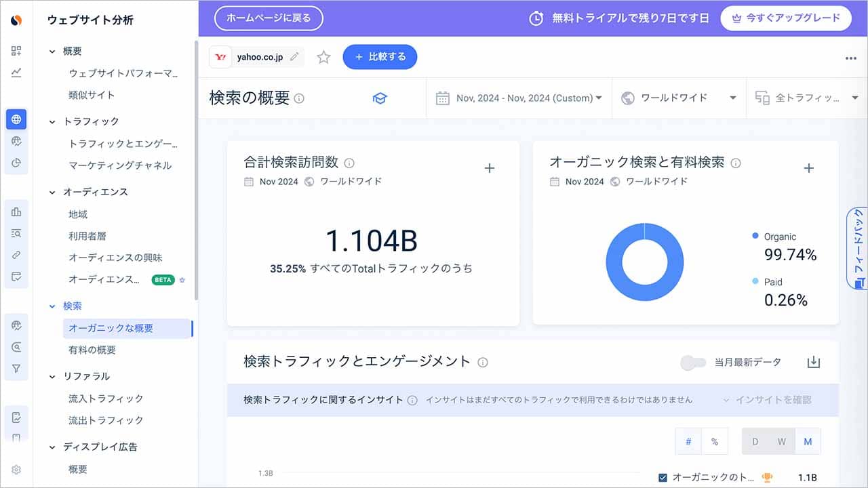Open the フィードバック side tab
868x488 pixels.
(x=858, y=248)
